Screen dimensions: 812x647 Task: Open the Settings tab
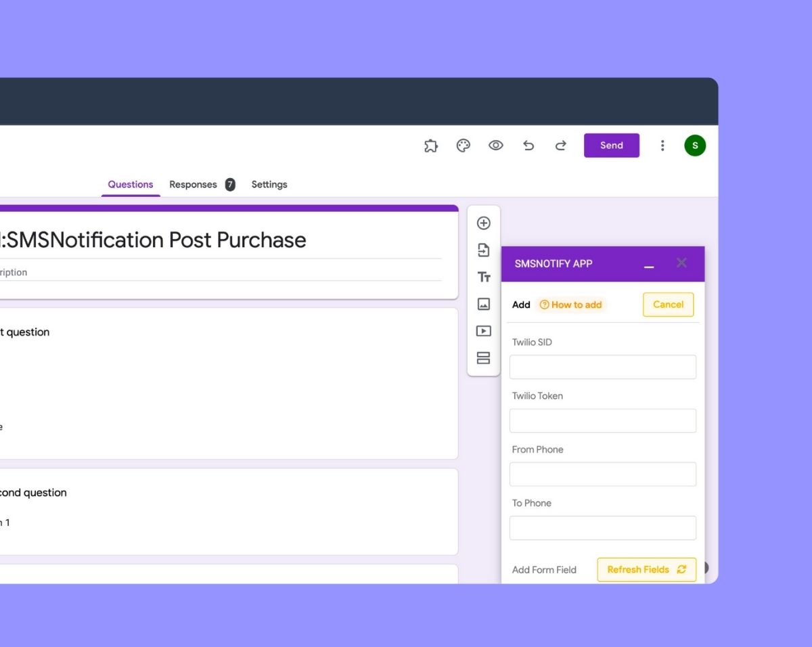click(x=269, y=185)
